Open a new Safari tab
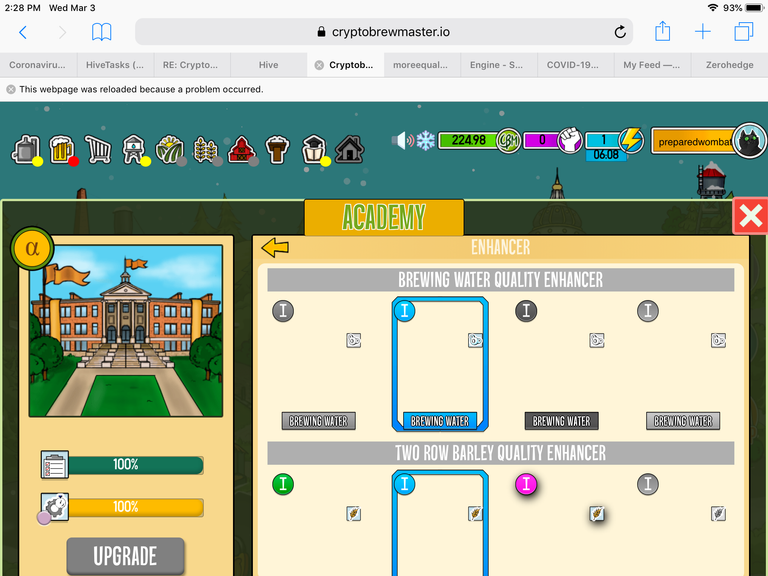 click(703, 32)
